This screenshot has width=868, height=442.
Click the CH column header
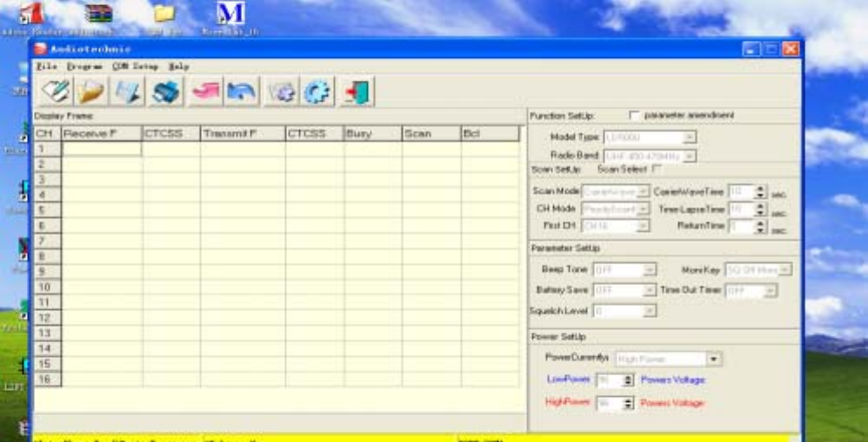coord(48,133)
